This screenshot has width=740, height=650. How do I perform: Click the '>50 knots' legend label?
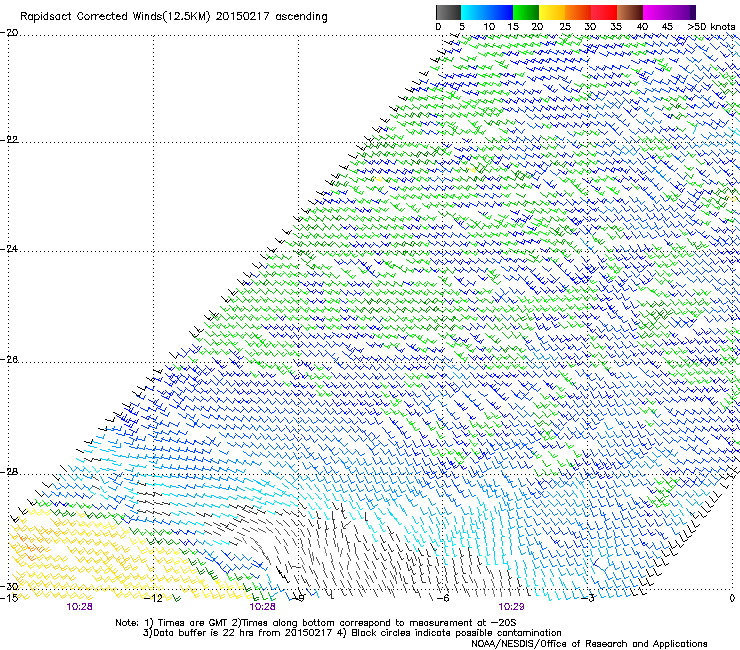(x=711, y=27)
